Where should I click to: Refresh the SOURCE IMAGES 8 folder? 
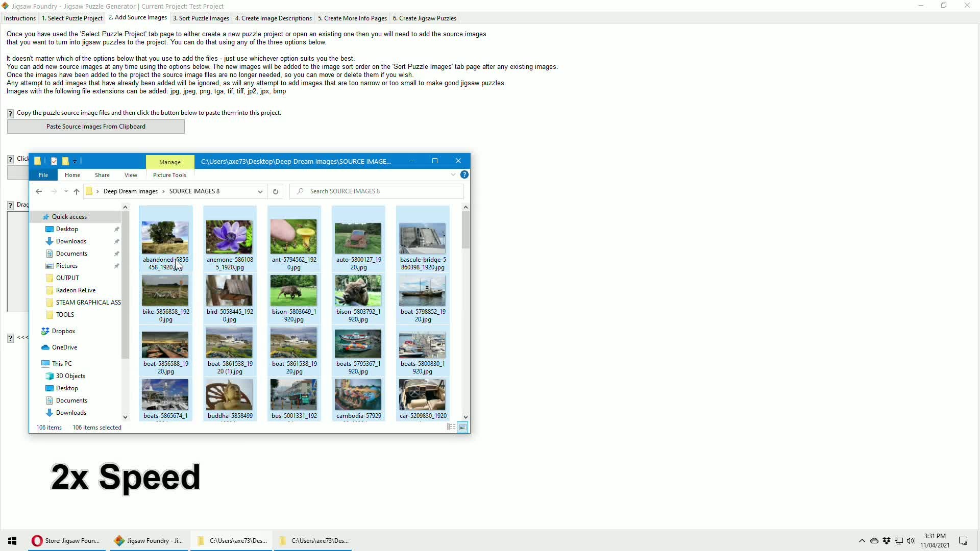(275, 191)
